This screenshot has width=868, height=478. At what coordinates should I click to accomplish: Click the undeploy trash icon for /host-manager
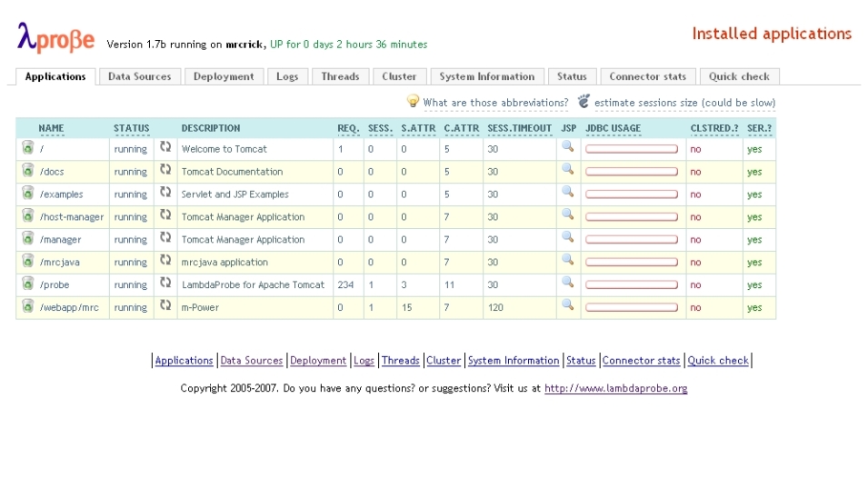[x=27, y=215]
